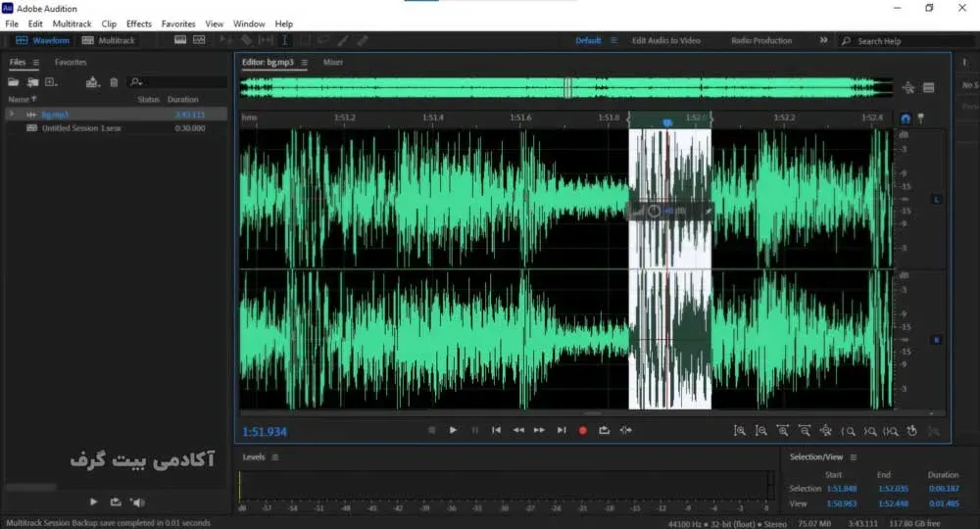Rewind using the Rewind button
The image size is (980, 529).
tap(518, 430)
